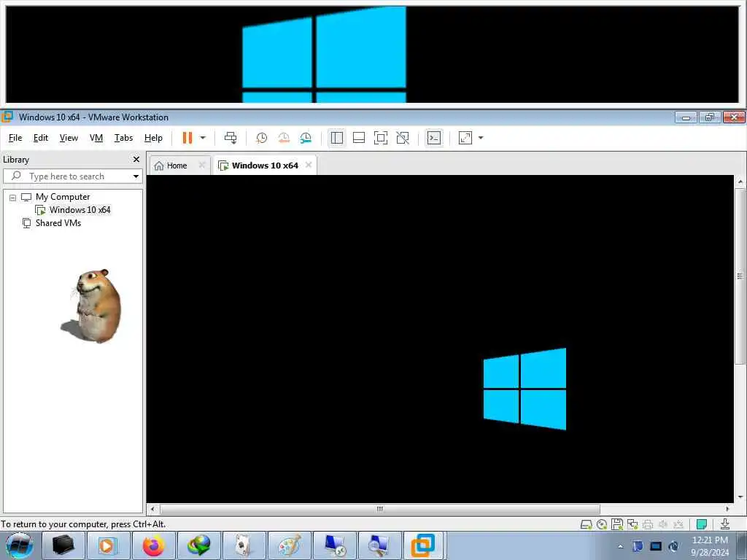Click the hamster desktop pet on the Library panel
This screenshot has height=560, width=747.
(x=91, y=306)
